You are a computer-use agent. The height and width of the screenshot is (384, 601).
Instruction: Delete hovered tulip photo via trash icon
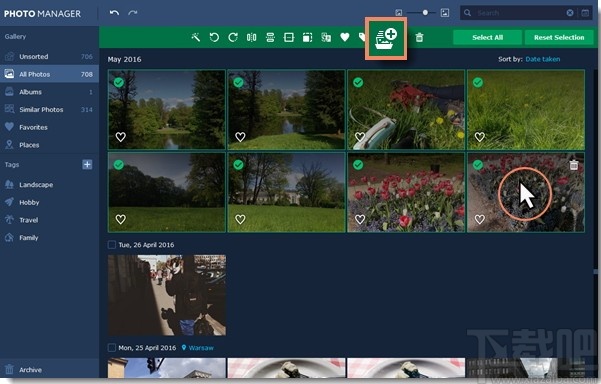click(574, 165)
